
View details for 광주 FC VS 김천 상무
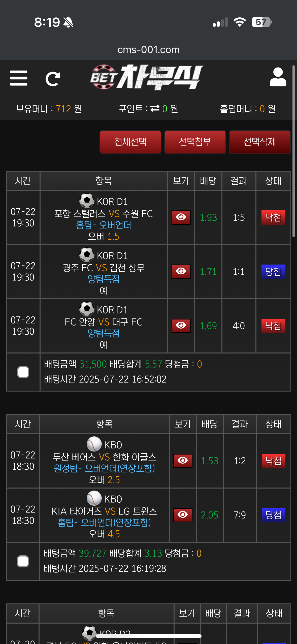coord(181,271)
